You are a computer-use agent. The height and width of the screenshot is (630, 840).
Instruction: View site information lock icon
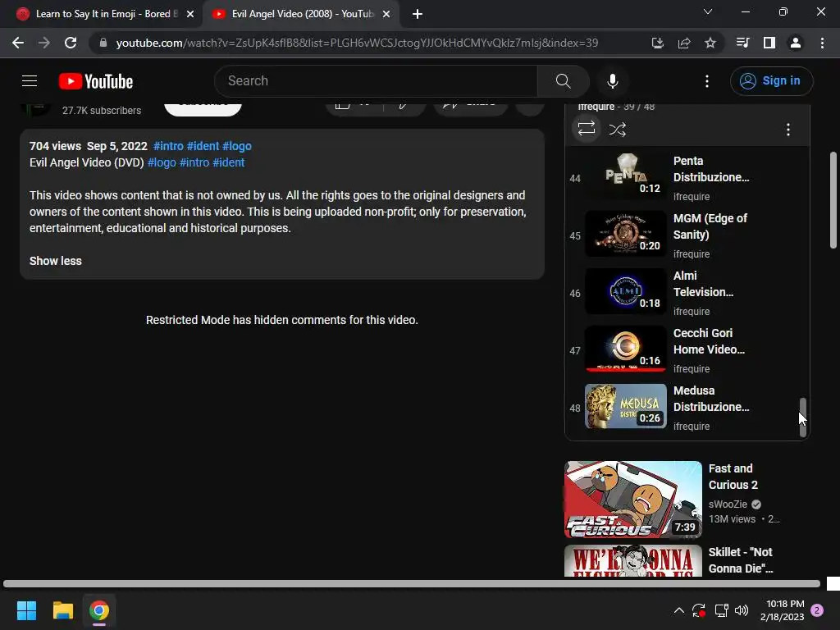103,43
